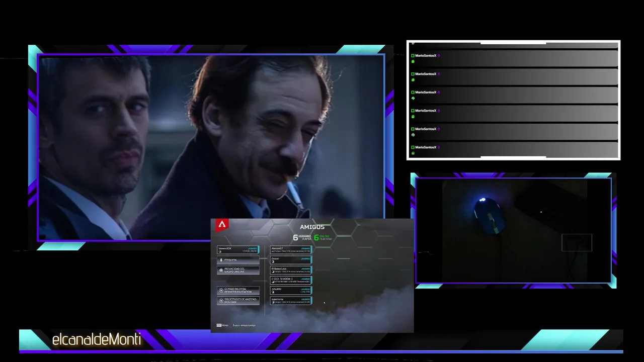Click the AMIGOS heading
Viewport: 644px width, 362px height.
click(x=312, y=227)
